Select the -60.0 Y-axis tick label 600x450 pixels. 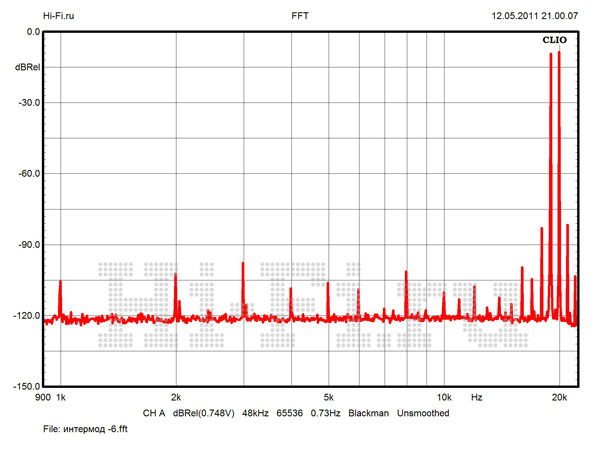(x=27, y=173)
